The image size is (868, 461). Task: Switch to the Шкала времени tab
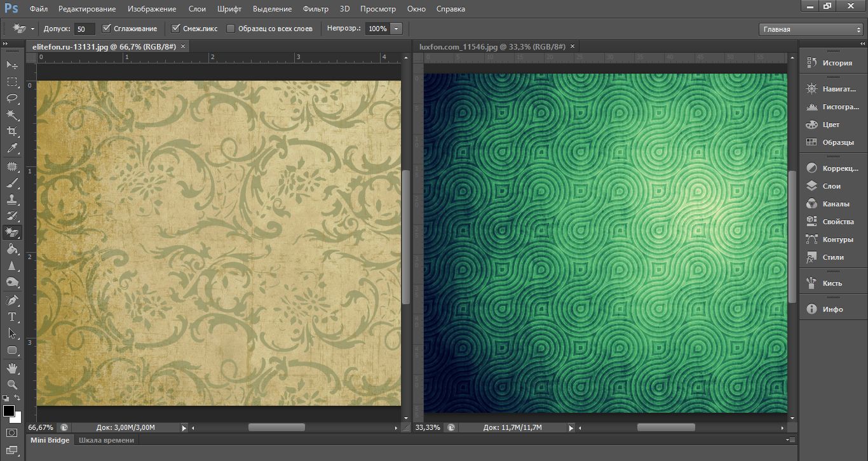point(105,440)
